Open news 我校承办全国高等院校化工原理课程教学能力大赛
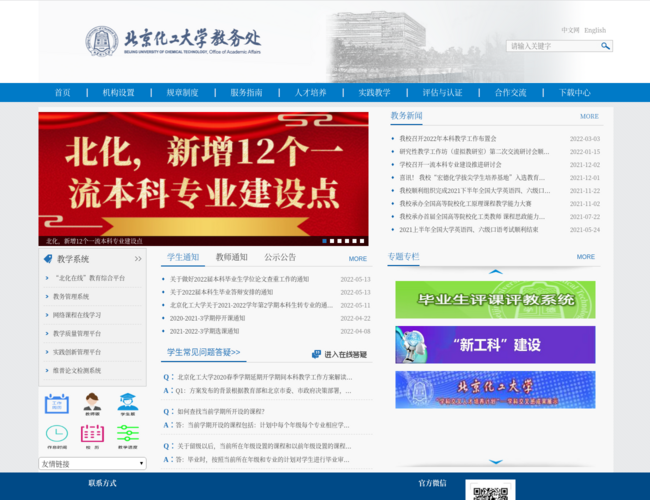Viewport: 650px width, 500px height. coord(465,204)
